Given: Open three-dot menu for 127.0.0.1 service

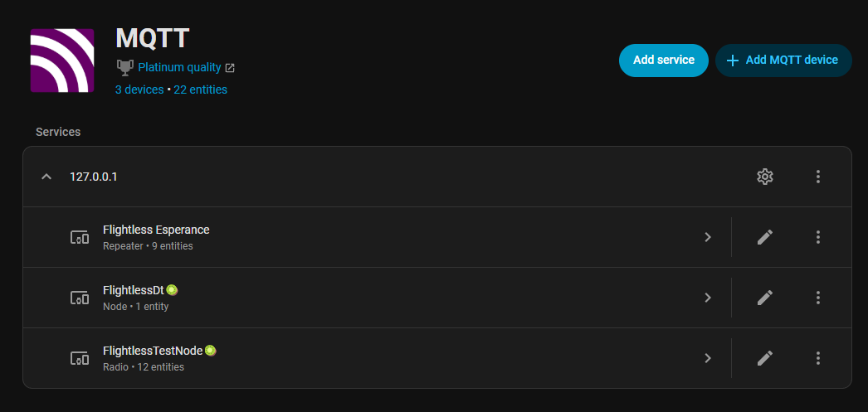Looking at the screenshot, I should click(818, 177).
